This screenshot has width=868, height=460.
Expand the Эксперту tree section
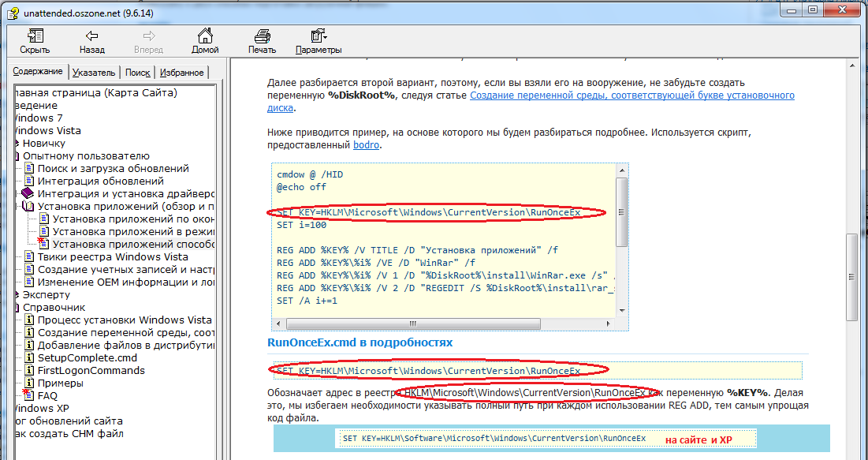(x=16, y=294)
